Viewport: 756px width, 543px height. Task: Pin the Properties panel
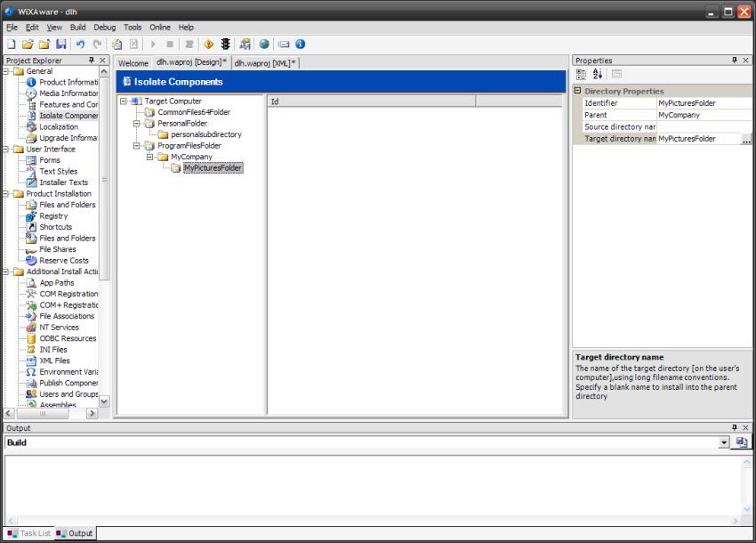click(735, 61)
